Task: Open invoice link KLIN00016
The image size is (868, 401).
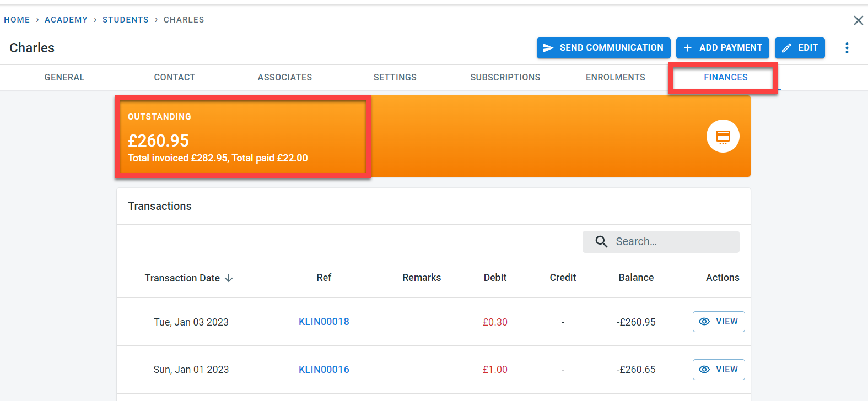Action: coord(324,370)
